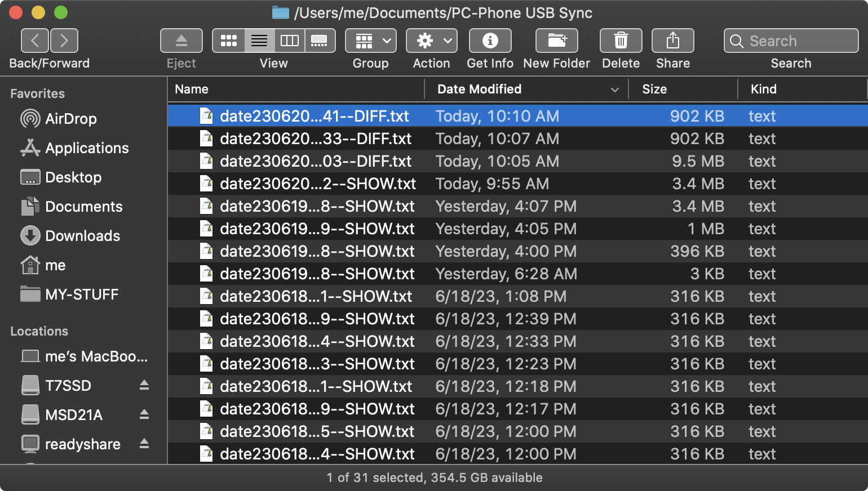
Task: Select file modified 6/18/23, 12:18 PM
Action: point(517,386)
